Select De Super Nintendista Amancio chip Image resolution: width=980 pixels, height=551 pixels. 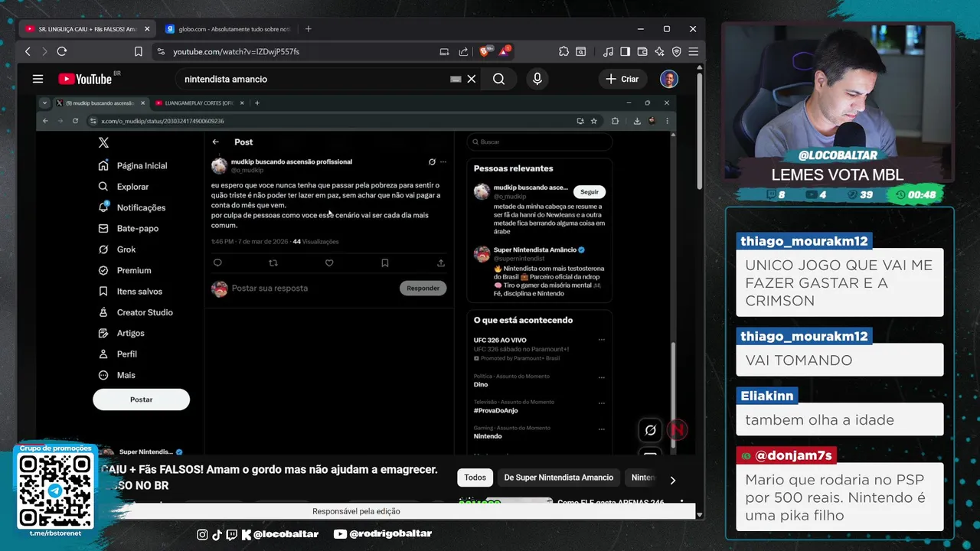tap(558, 478)
